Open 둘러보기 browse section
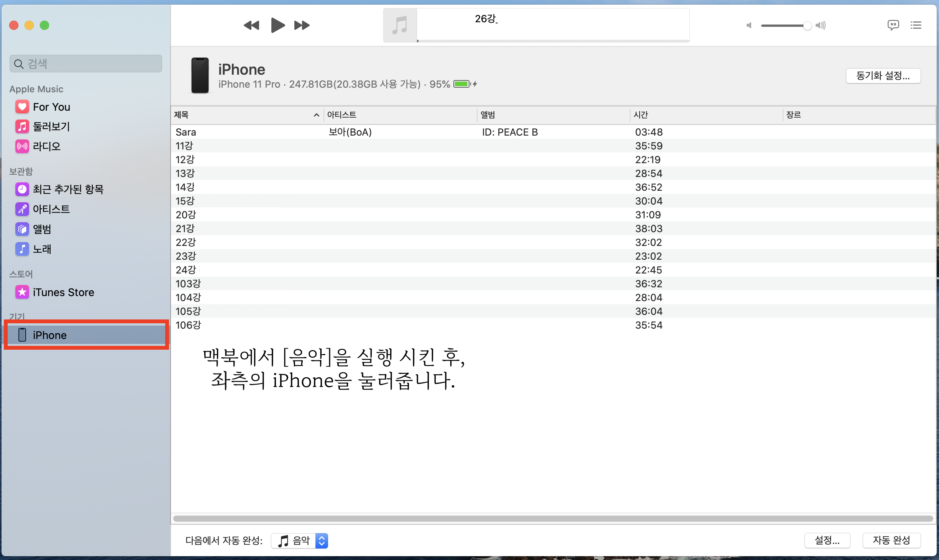The width and height of the screenshot is (939, 560). 51,126
